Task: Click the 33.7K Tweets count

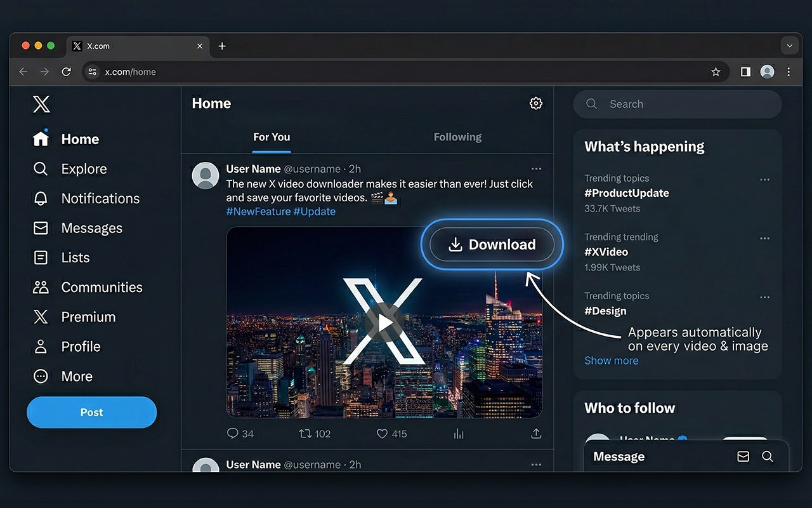Action: tap(612, 208)
